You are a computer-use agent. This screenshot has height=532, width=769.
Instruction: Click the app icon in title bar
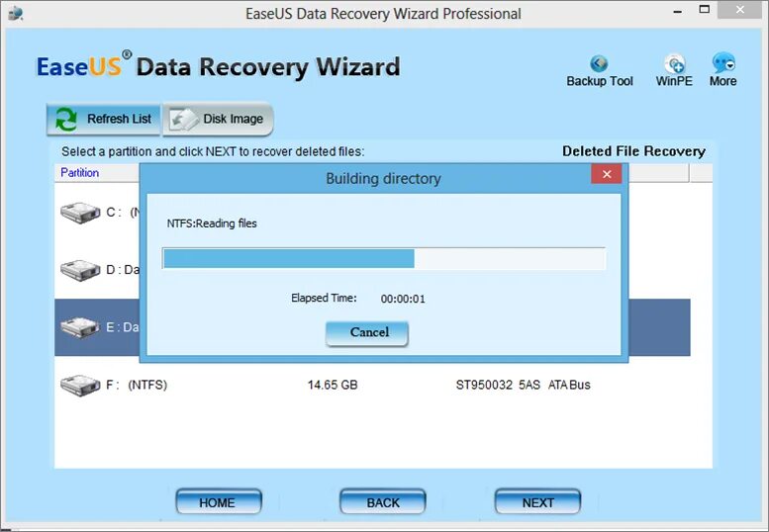click(x=15, y=13)
